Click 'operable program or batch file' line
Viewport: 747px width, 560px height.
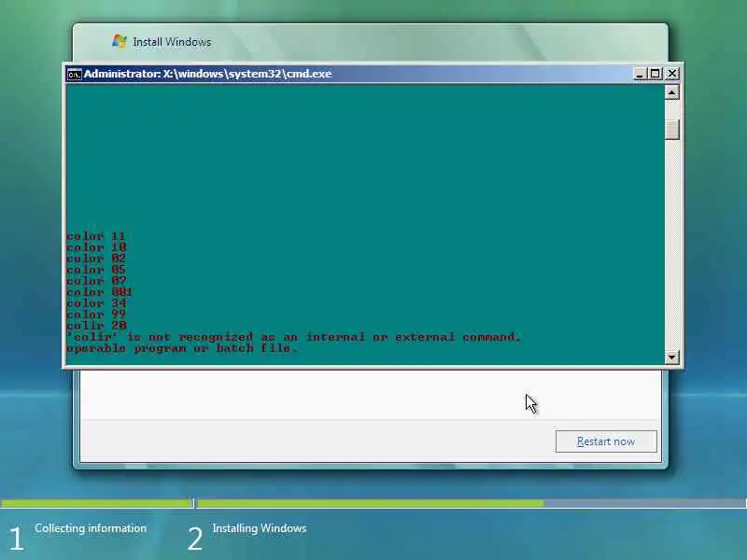[x=182, y=348]
